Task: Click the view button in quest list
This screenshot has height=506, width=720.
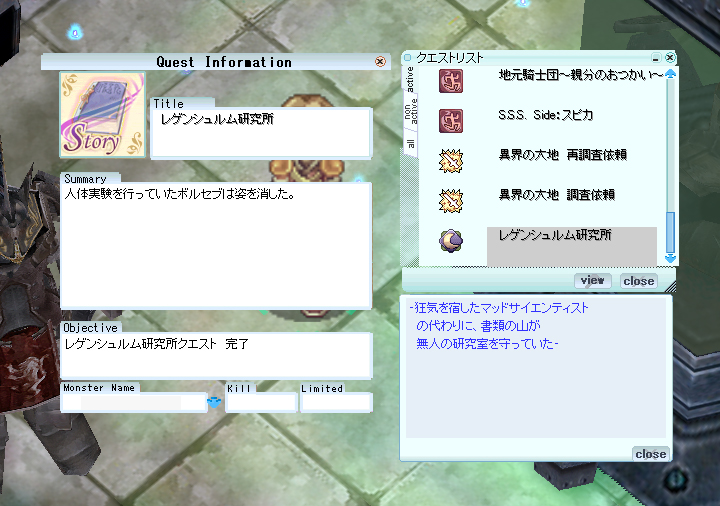Action: (x=593, y=281)
